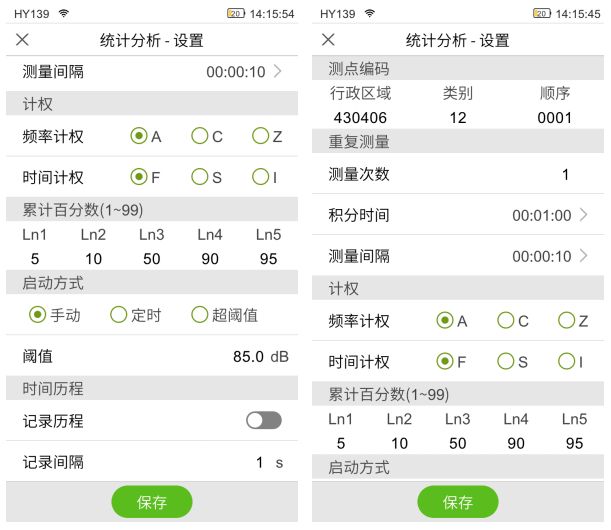The height and width of the screenshot is (530, 611).
Task: Select the 手动 start mode radio
Action: 38,315
